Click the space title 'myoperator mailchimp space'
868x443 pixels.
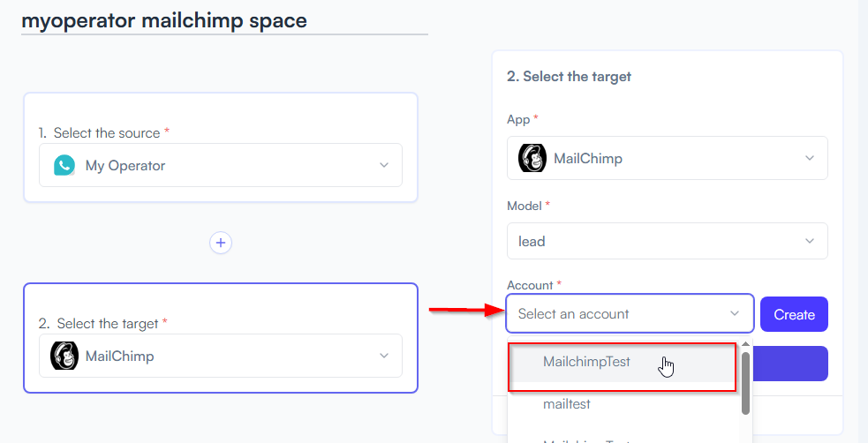point(164,20)
